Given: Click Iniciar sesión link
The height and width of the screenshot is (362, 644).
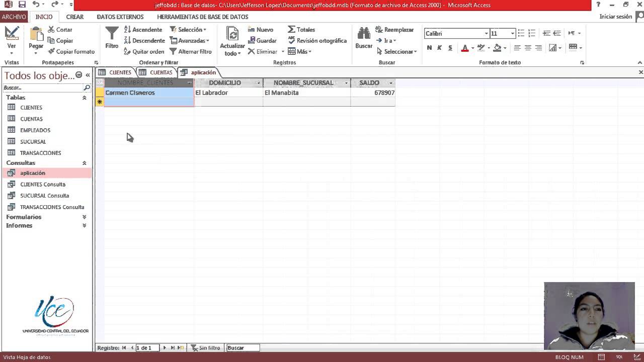Looking at the screenshot, I should (x=616, y=17).
